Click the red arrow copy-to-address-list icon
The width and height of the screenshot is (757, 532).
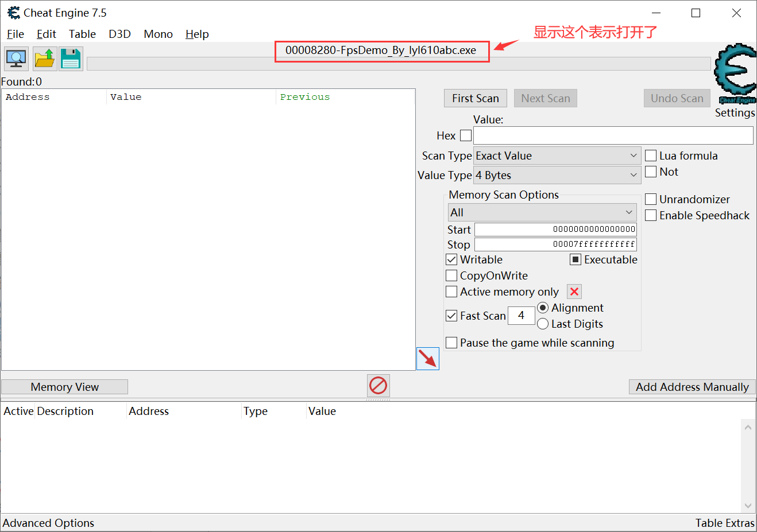pos(427,359)
